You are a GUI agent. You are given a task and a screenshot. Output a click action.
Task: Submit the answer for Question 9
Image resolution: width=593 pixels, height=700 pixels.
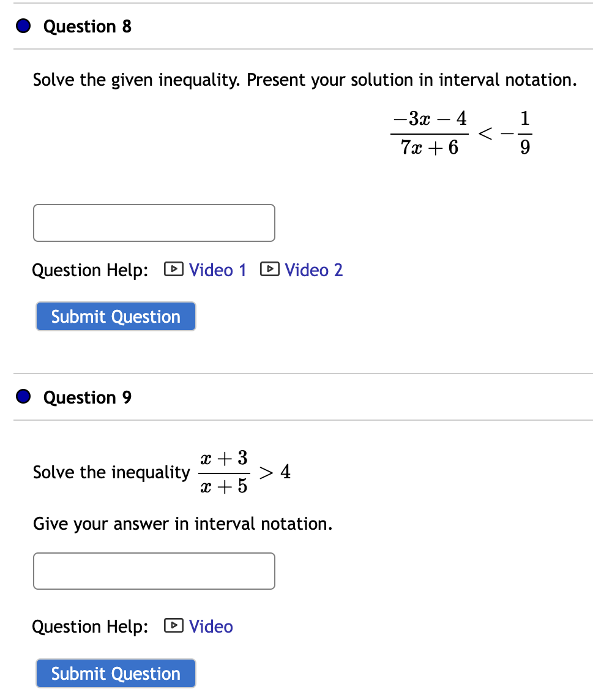point(115,673)
